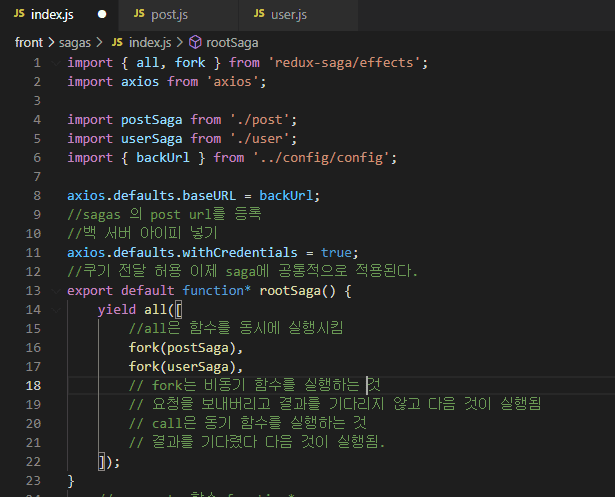Click the JS icon on index.js tab

(x=19, y=14)
